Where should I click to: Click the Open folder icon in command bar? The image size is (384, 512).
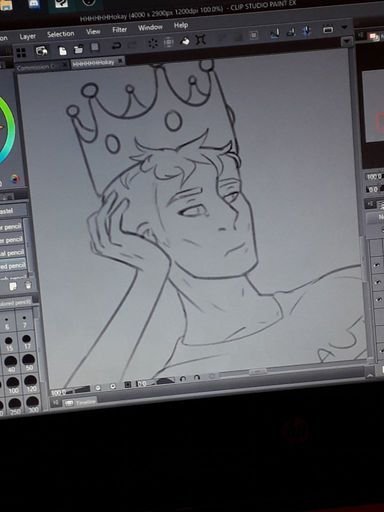pos(78,49)
